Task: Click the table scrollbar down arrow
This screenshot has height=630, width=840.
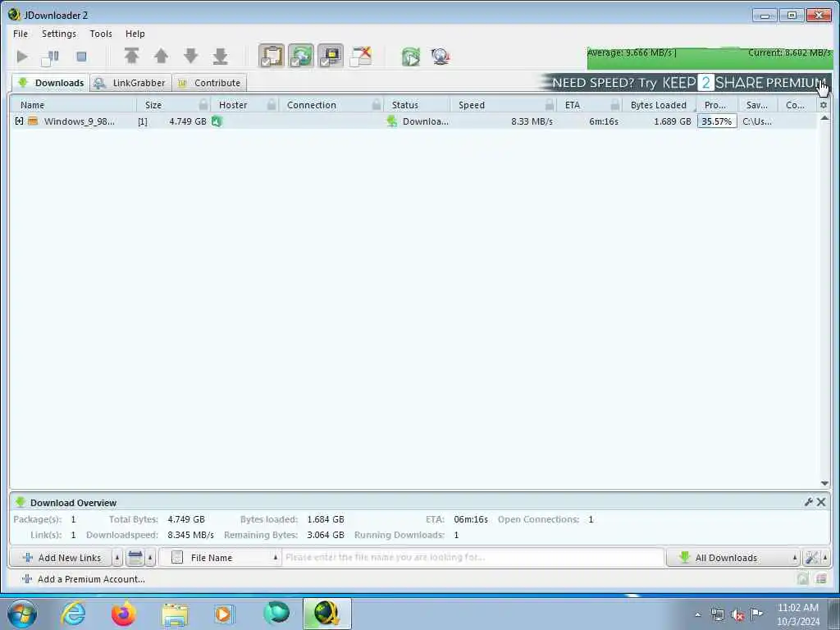Action: coord(824,483)
